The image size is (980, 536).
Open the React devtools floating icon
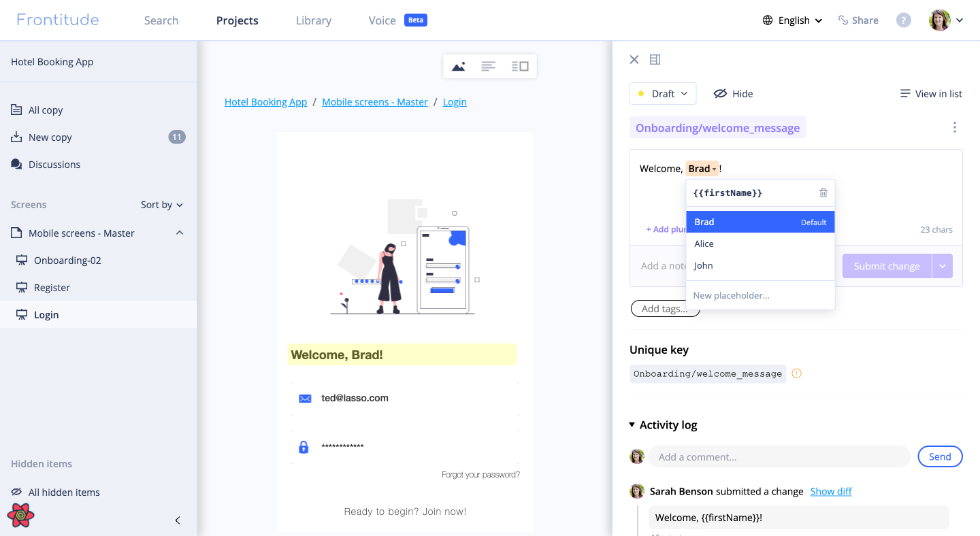pyautogui.click(x=21, y=516)
